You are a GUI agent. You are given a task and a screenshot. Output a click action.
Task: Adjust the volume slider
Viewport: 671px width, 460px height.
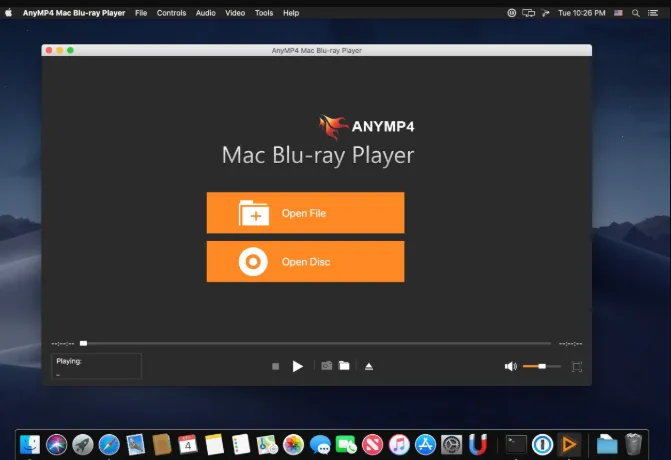pos(542,366)
